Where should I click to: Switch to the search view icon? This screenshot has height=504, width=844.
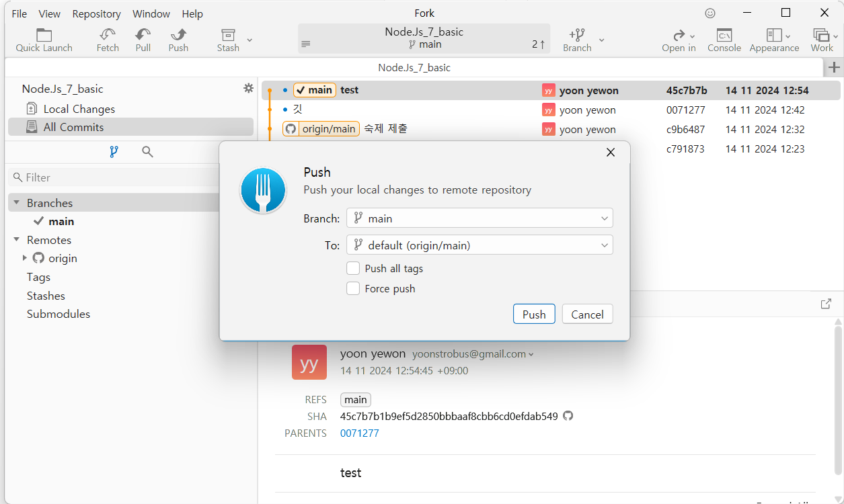147,152
